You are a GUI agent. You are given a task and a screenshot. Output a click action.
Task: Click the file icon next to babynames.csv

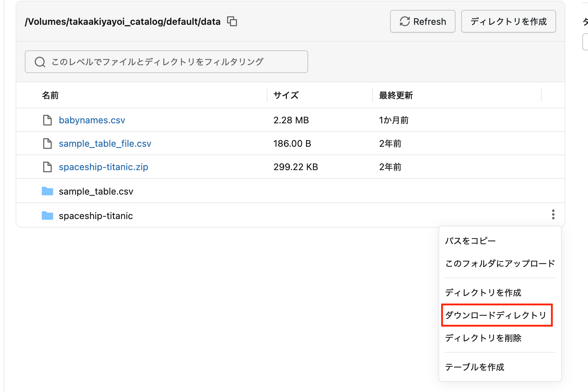point(47,120)
